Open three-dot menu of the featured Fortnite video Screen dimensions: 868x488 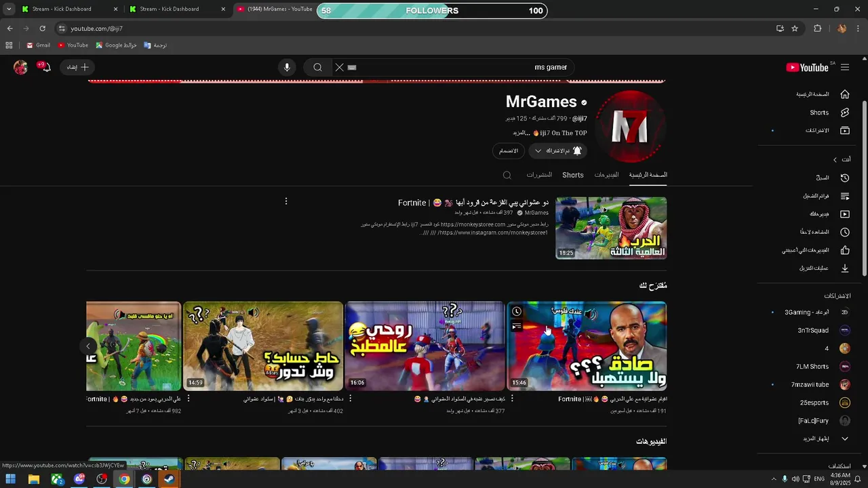coord(286,201)
